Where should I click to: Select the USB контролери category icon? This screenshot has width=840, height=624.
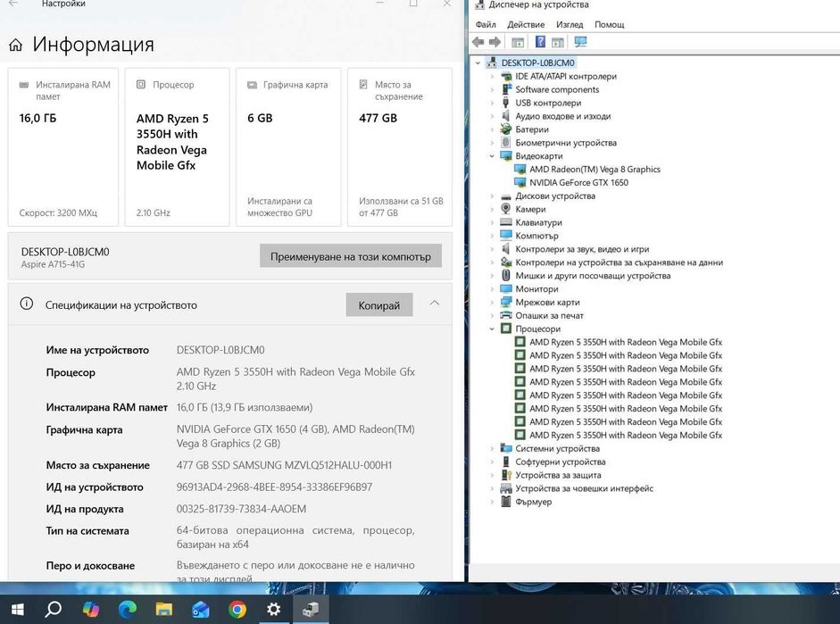[506, 103]
